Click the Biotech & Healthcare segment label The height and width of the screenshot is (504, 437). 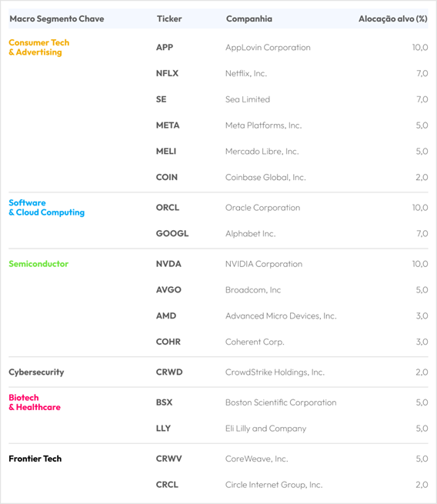point(35,402)
